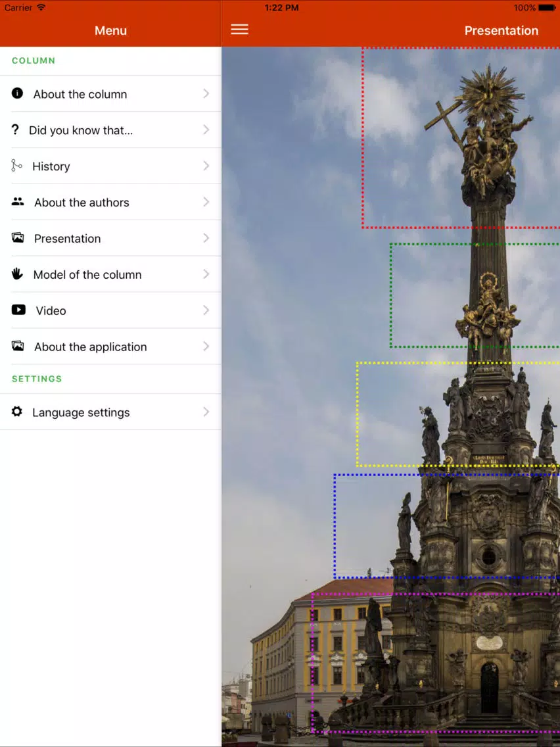Open Did you know that... entry

pyautogui.click(x=110, y=130)
